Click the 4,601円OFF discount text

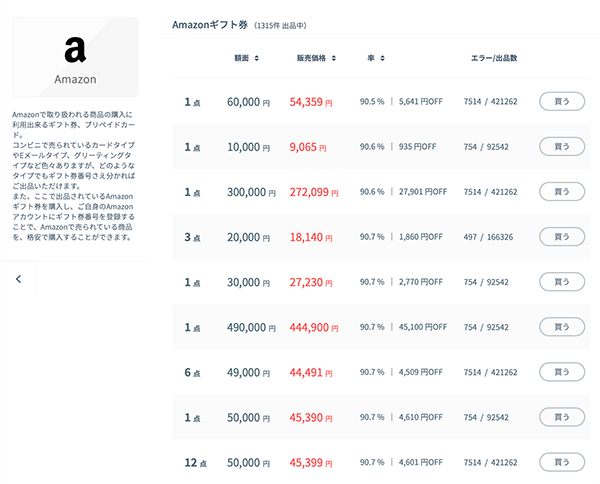pyautogui.click(x=421, y=463)
